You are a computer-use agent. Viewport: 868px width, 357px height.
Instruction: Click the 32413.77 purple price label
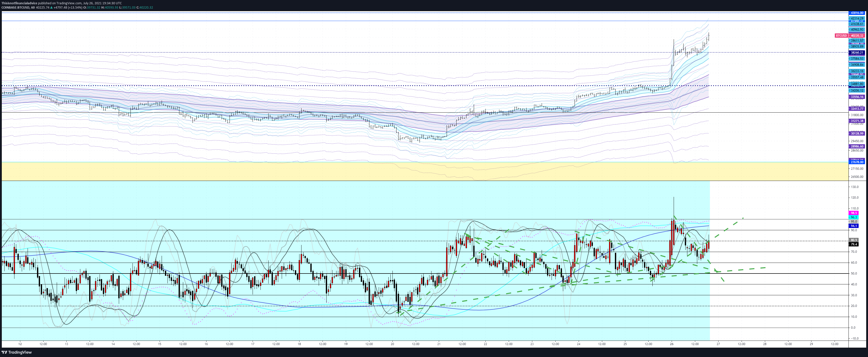coord(857,109)
